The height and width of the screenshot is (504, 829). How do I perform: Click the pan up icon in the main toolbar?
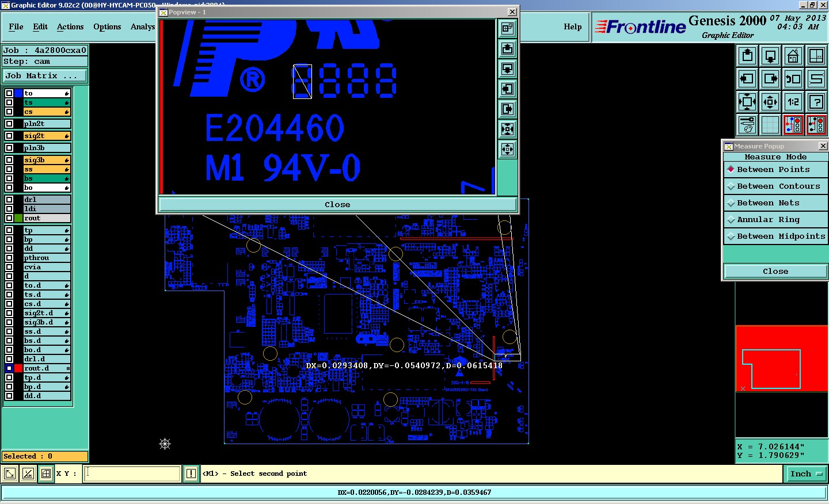747,56
